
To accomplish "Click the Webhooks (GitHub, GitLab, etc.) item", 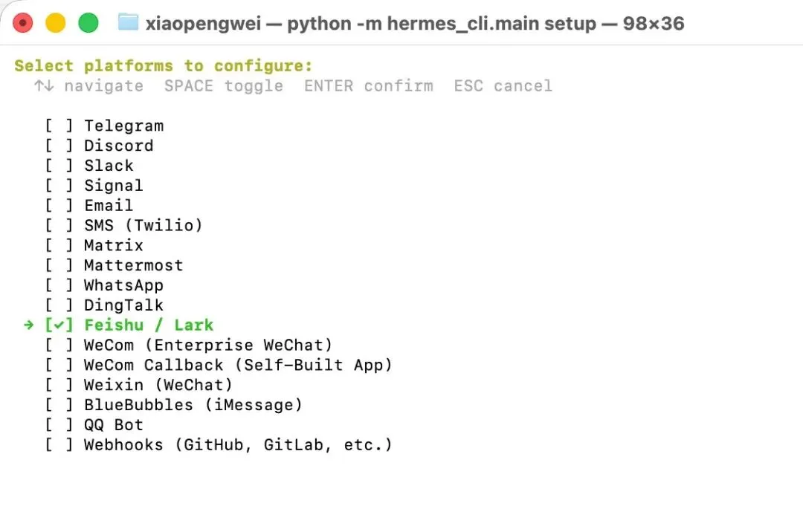I will 237,445.
